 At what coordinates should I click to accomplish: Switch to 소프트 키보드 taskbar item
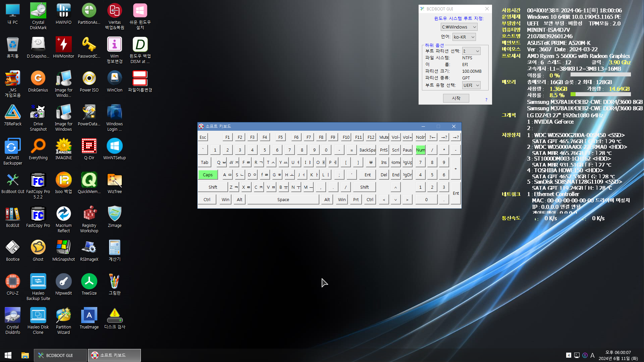point(114,355)
